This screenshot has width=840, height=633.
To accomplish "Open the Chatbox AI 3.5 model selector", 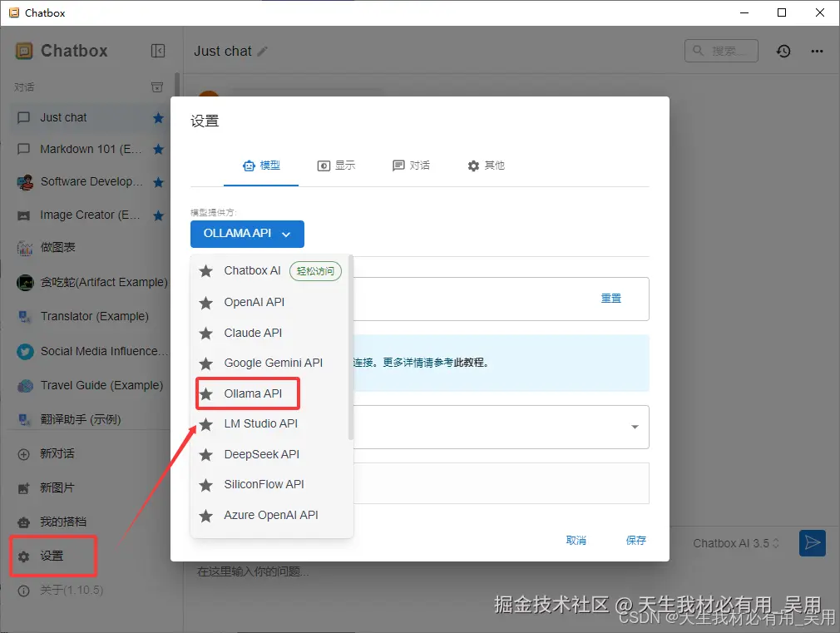I will click(x=735, y=542).
